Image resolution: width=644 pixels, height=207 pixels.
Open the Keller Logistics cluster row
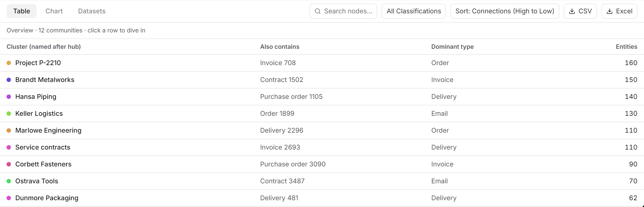coord(322,114)
